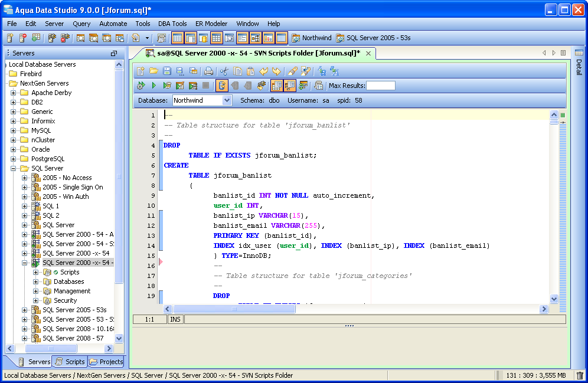Expand the MySQL folder in server tree
The image size is (588, 383).
pos(14,130)
